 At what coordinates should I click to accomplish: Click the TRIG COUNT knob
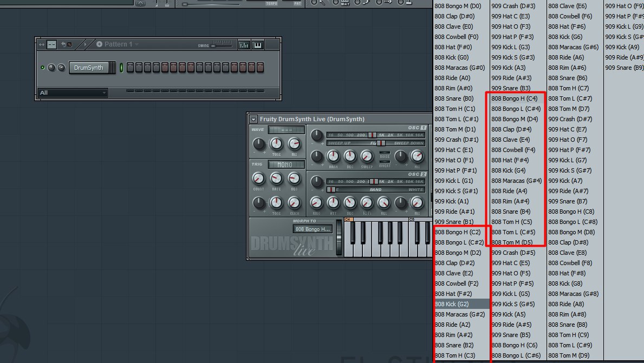click(258, 179)
